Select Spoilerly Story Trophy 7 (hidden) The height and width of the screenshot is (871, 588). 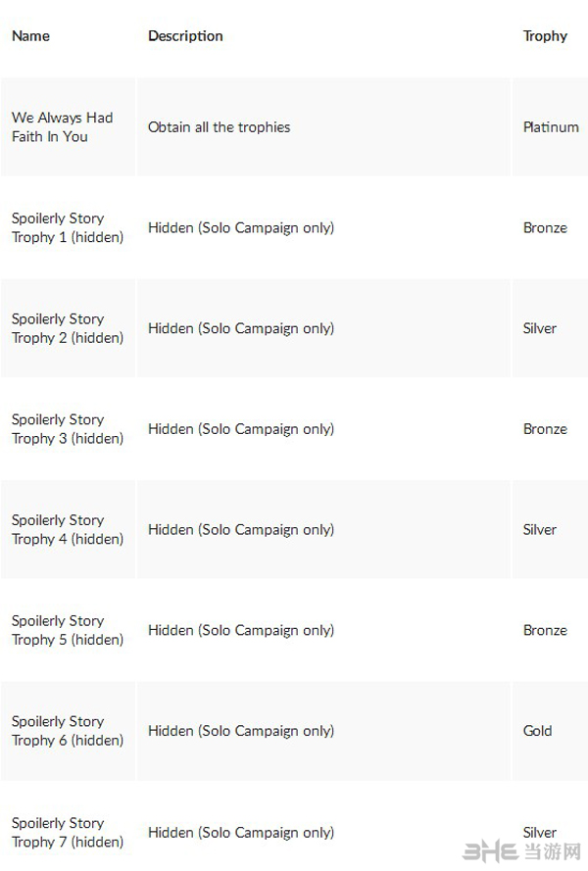click(x=68, y=832)
